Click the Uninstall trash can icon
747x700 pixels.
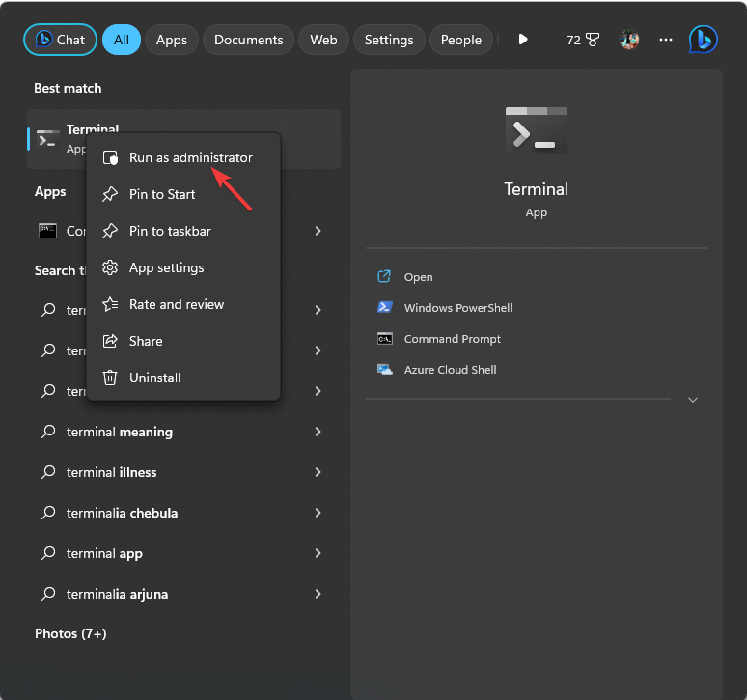[x=110, y=378]
